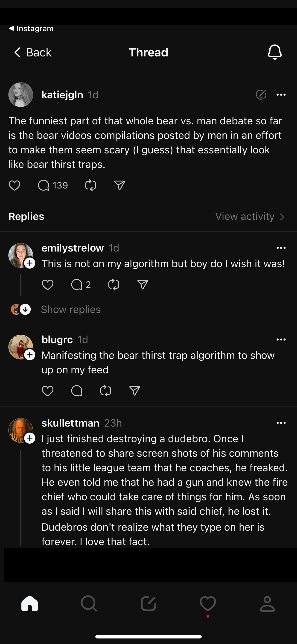Viewport: 297px width, 644px height.
Task: Like katiejgln's bear debate post
Action: pos(15,185)
